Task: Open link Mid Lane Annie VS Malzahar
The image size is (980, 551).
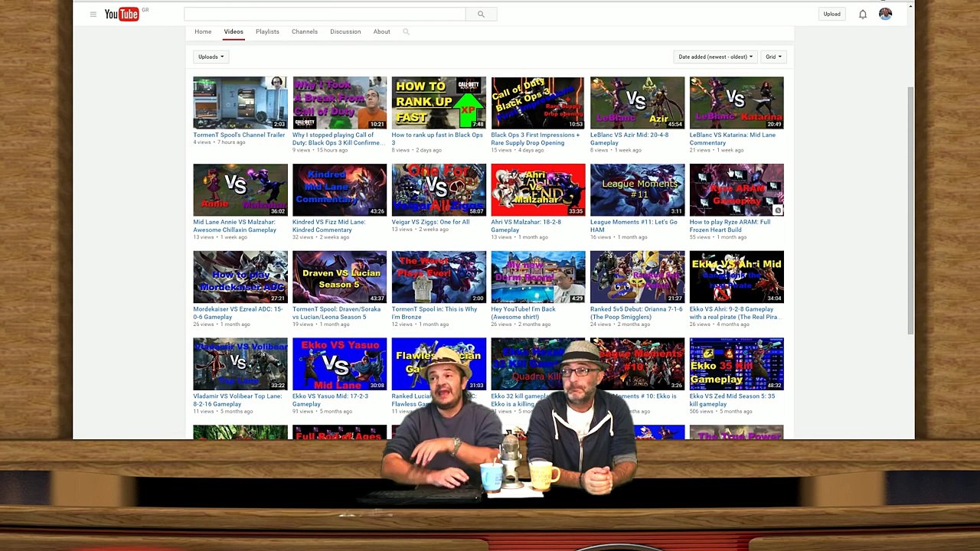Action: point(235,227)
